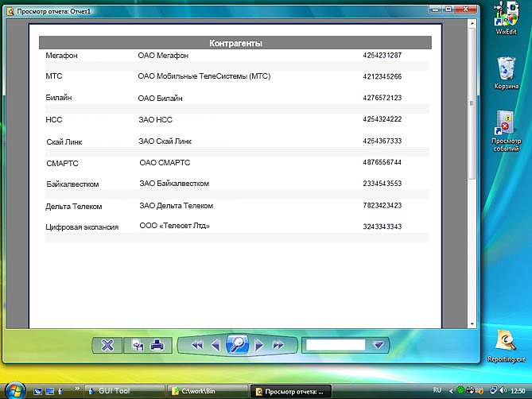Go to the next page
The height and width of the screenshot is (399, 532).
pyautogui.click(x=259, y=346)
